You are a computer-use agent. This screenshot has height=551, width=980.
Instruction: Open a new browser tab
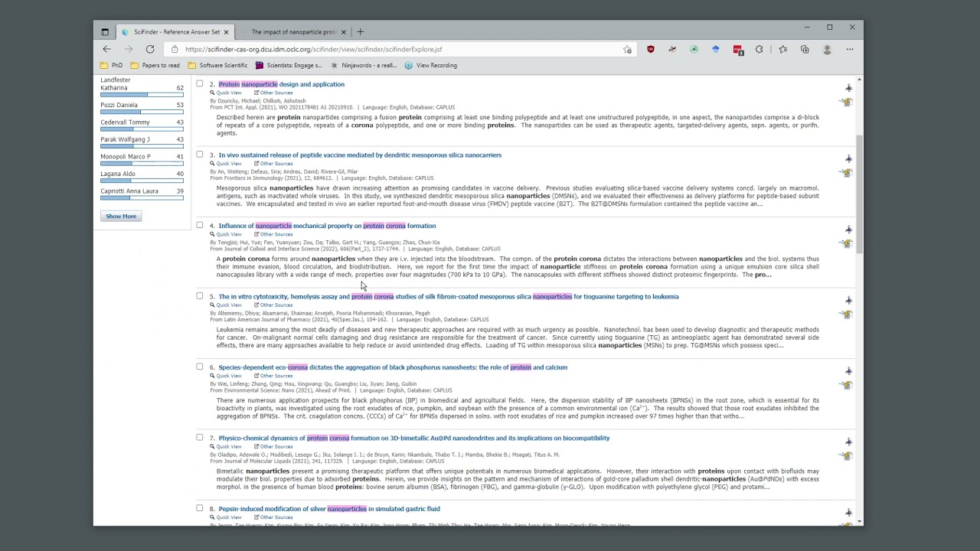361,32
